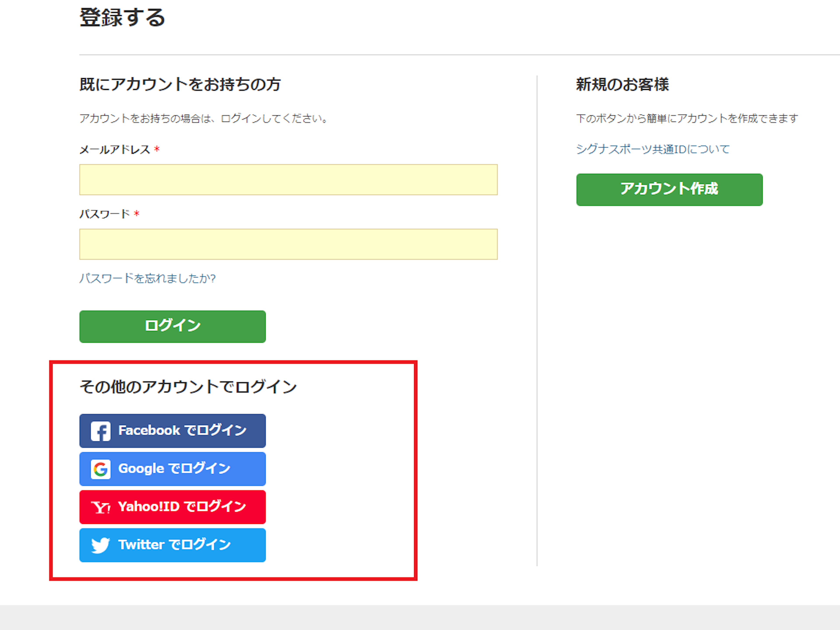
Task: Click the メールアドレス field label
Action: (x=115, y=149)
